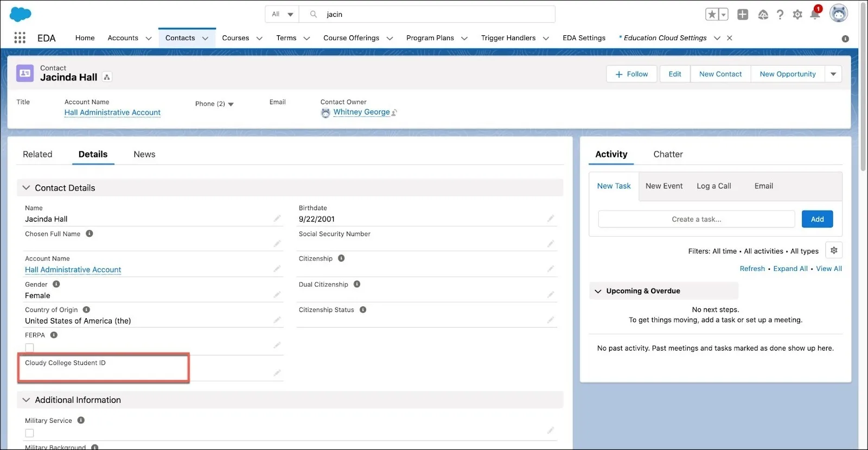868x450 pixels.
Task: Click the Refresh activity link
Action: click(x=752, y=269)
